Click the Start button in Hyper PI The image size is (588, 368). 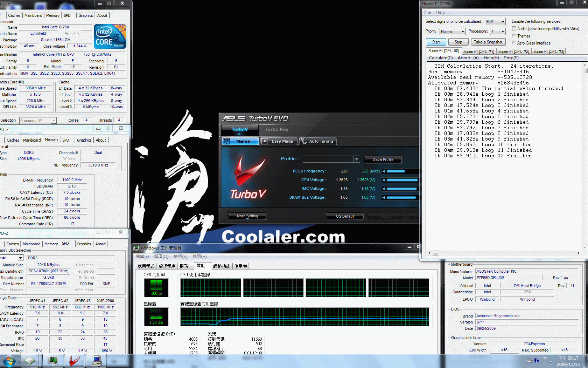coord(436,42)
